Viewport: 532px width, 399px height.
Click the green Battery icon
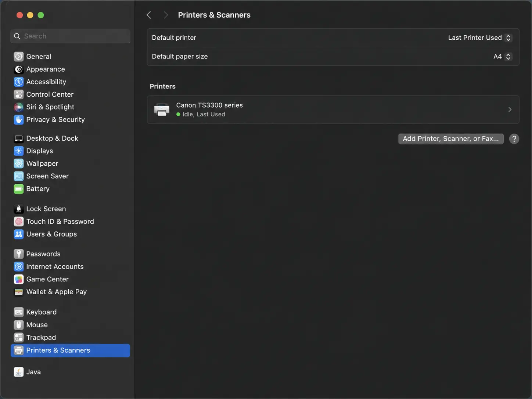tap(19, 189)
